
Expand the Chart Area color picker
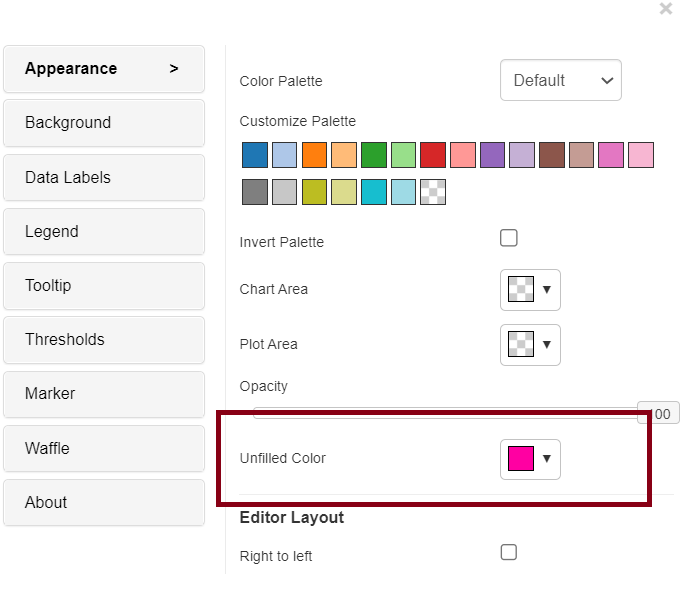tap(530, 289)
